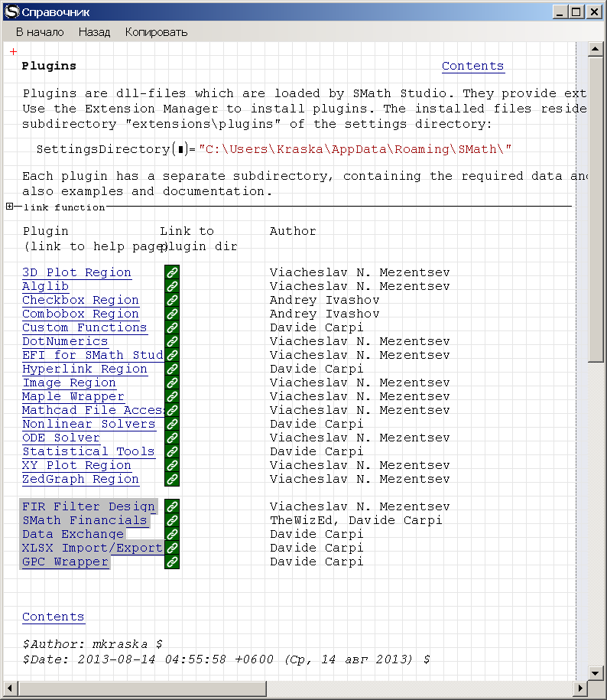
Task: Click the 'Копировать' menu item
Action: (x=156, y=32)
